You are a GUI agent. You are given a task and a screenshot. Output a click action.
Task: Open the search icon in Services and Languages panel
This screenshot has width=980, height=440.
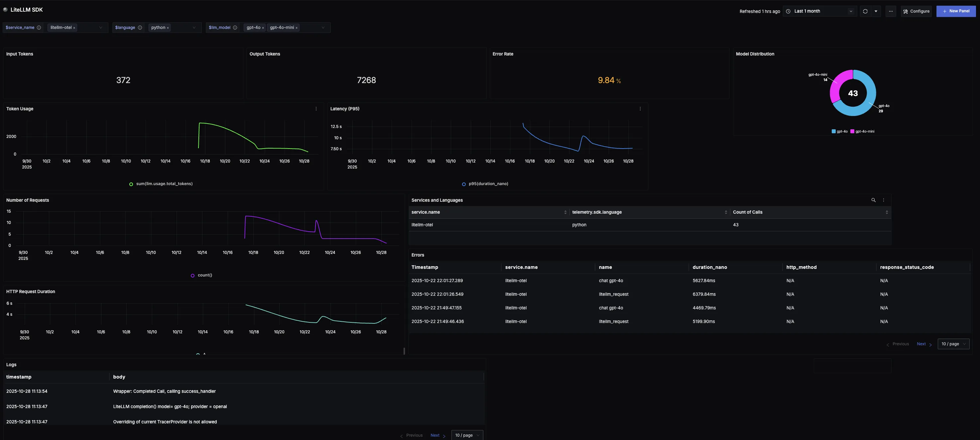coord(874,200)
